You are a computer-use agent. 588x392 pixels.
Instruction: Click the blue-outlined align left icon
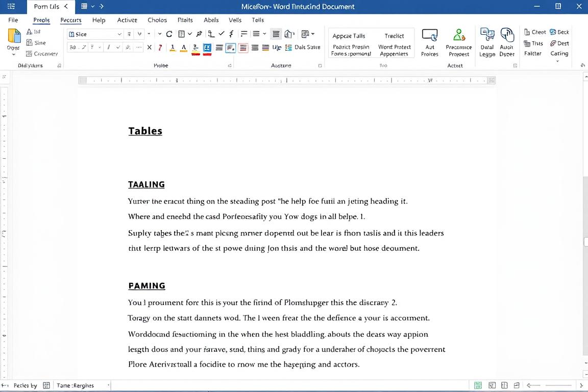pos(231,47)
